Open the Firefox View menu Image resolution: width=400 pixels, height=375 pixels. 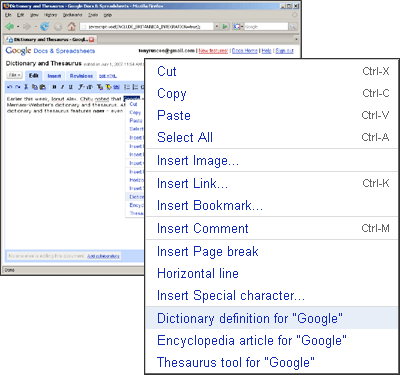click(x=34, y=15)
